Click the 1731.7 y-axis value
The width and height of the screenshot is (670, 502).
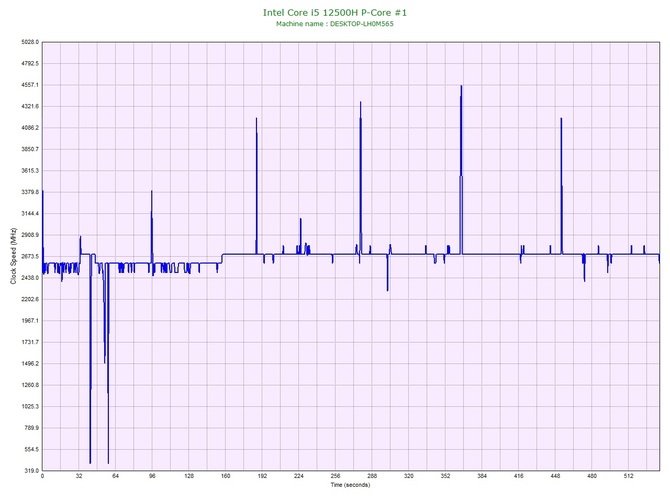[x=30, y=342]
